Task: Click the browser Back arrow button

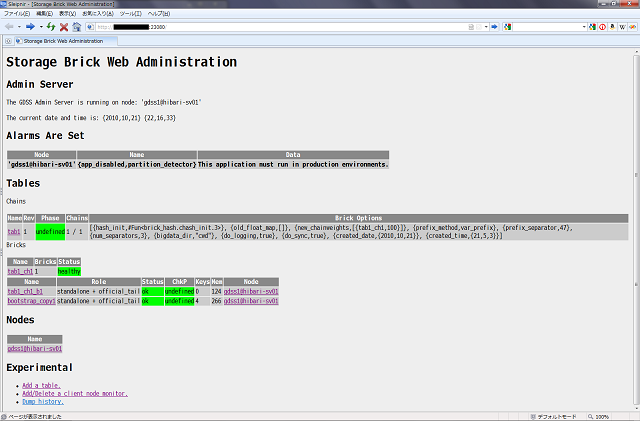Action: coord(11,27)
